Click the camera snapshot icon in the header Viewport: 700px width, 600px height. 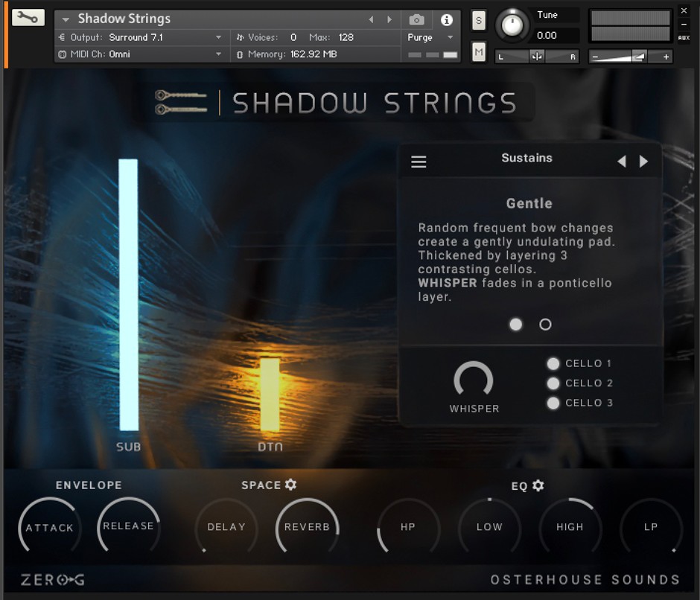point(416,19)
